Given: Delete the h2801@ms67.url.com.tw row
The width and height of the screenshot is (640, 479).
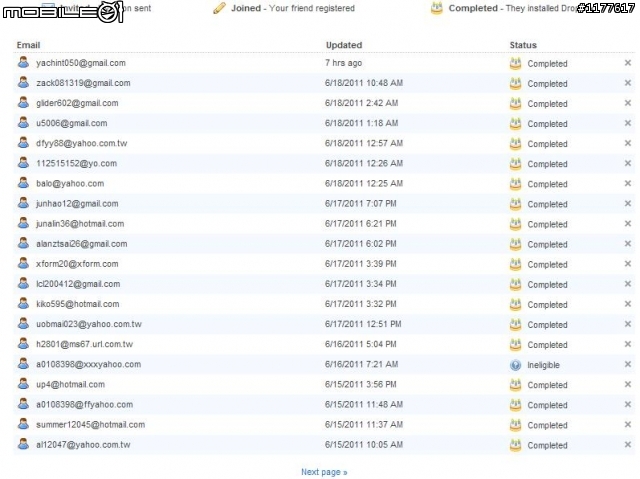Looking at the screenshot, I should [628, 344].
